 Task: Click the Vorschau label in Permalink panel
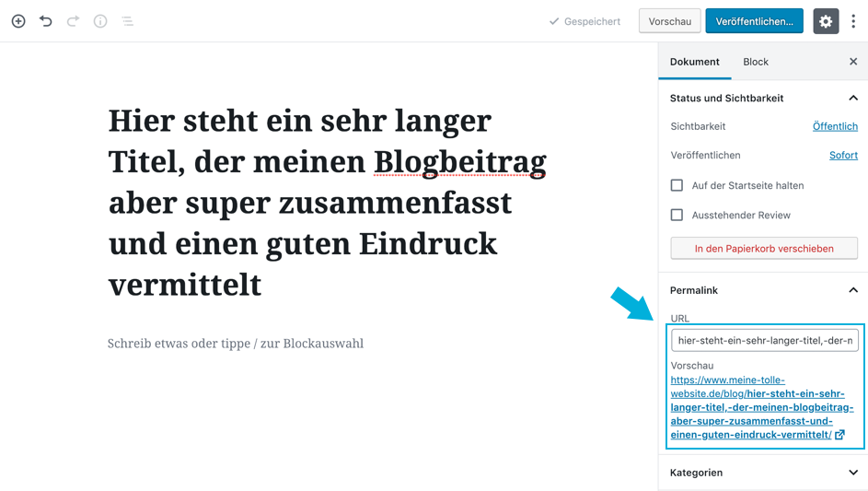point(692,366)
